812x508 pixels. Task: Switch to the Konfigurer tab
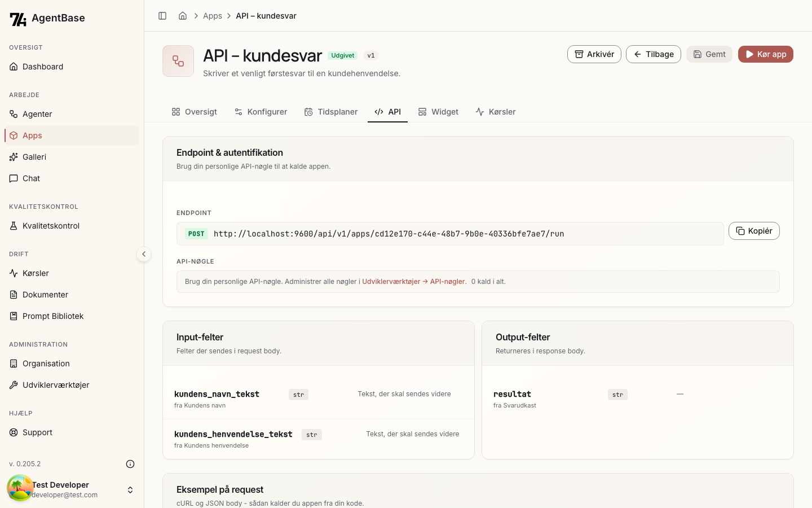tap(261, 112)
